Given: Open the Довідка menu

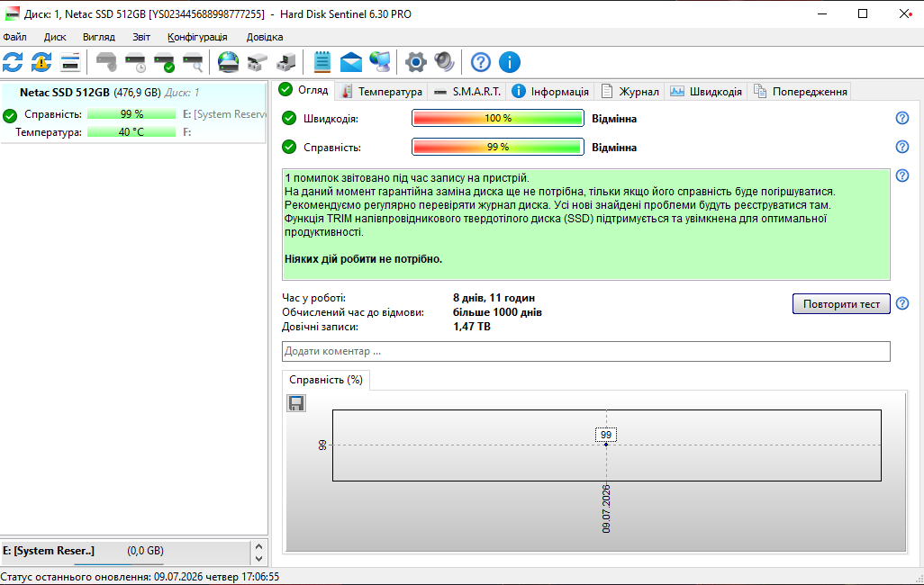Looking at the screenshot, I should [265, 37].
